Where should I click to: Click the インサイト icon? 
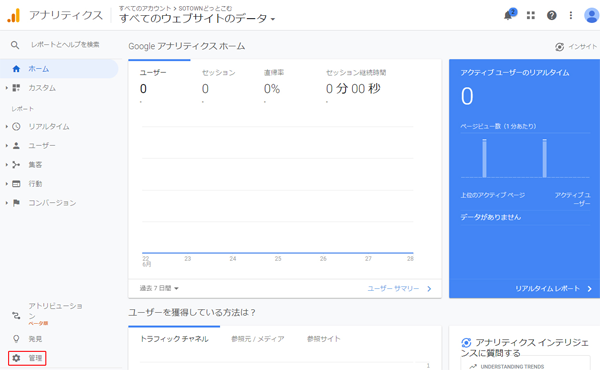[559, 47]
